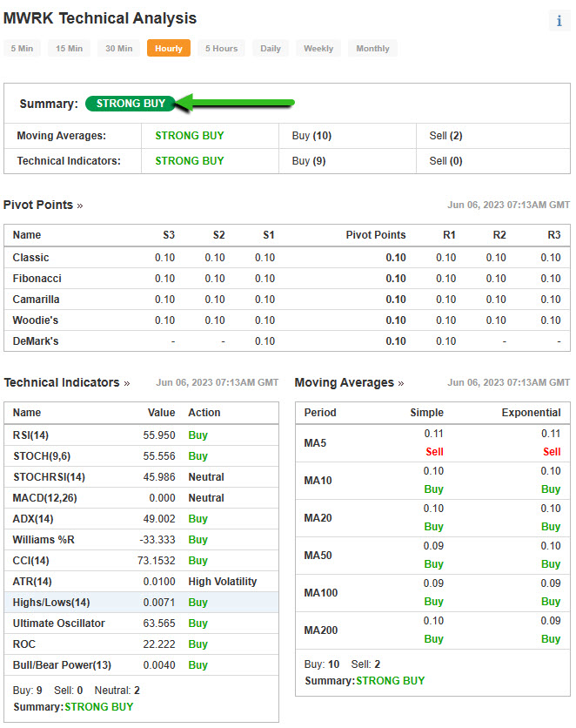Viewport: 576px width, 728px height.
Task: Select the 5 Min timeframe tab
Action: click(23, 49)
